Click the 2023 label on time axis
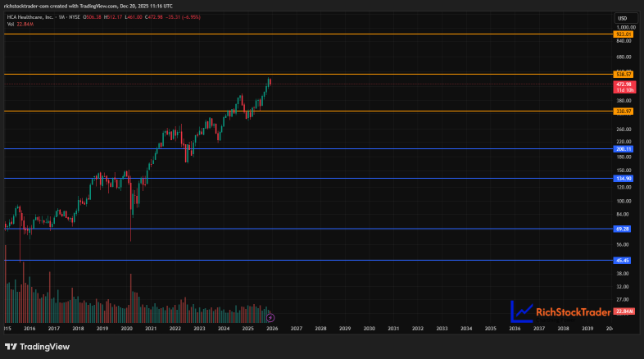Image resolution: width=644 pixels, height=359 pixels. (199, 329)
